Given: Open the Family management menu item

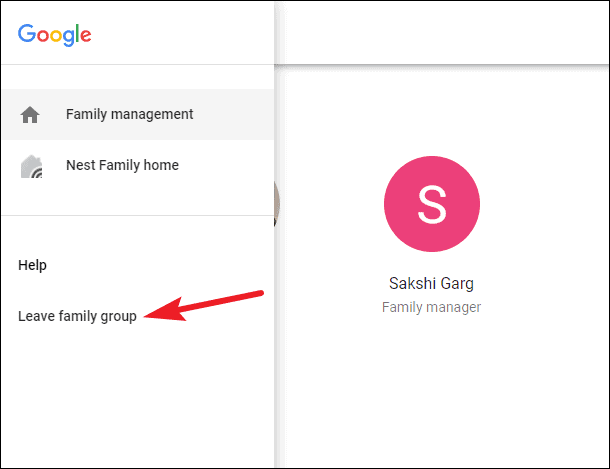Looking at the screenshot, I should [x=137, y=114].
